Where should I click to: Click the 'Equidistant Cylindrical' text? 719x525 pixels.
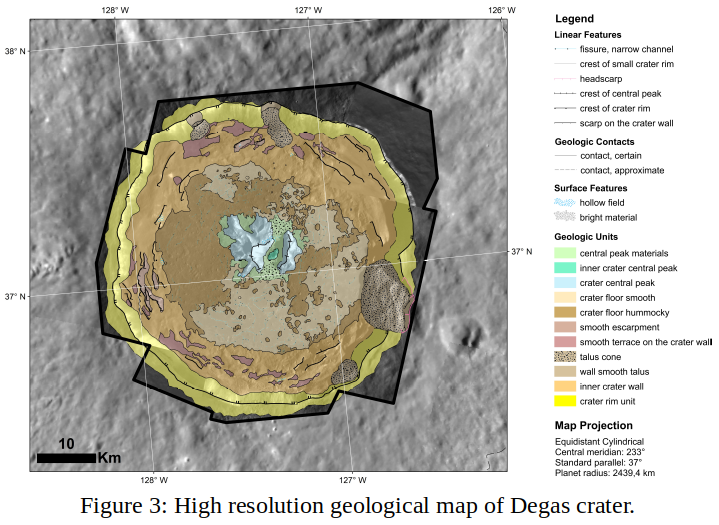(x=599, y=442)
